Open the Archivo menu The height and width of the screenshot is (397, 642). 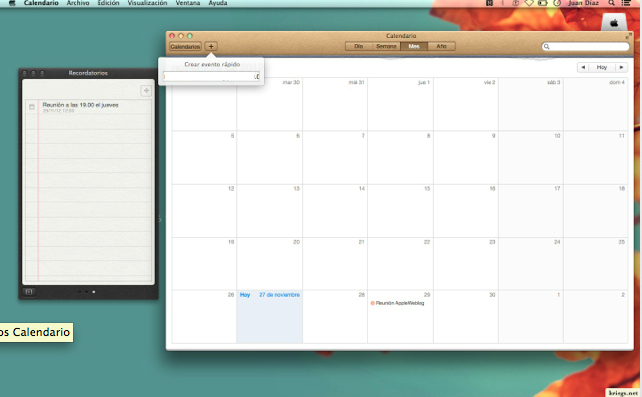point(78,3)
